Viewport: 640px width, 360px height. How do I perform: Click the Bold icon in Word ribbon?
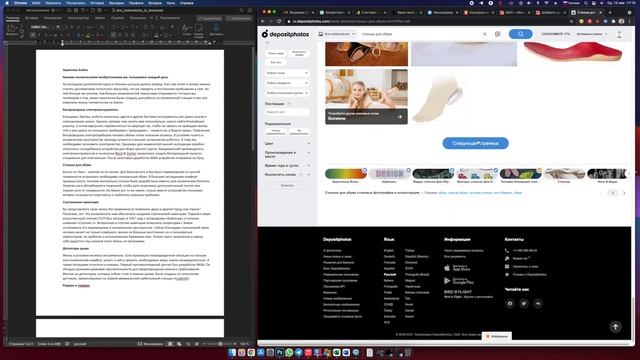coord(33,36)
